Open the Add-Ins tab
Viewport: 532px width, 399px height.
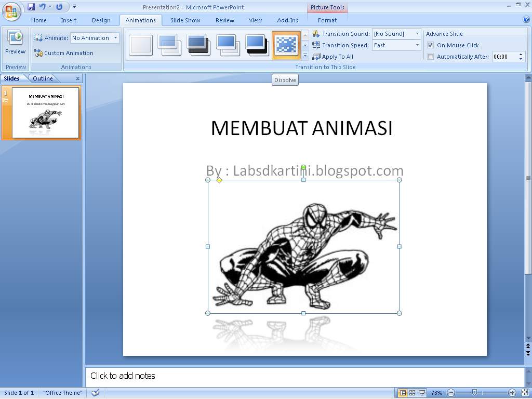tap(287, 20)
